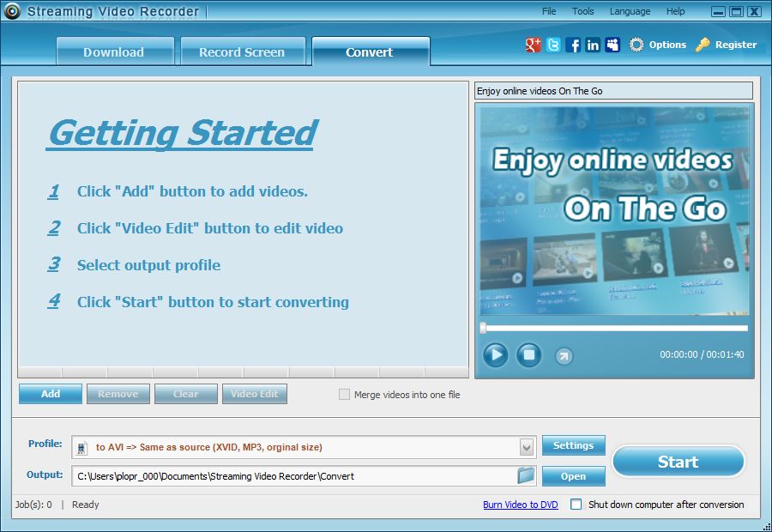Open the Burn Video to DVD link
This screenshot has height=532, width=772.
[520, 505]
